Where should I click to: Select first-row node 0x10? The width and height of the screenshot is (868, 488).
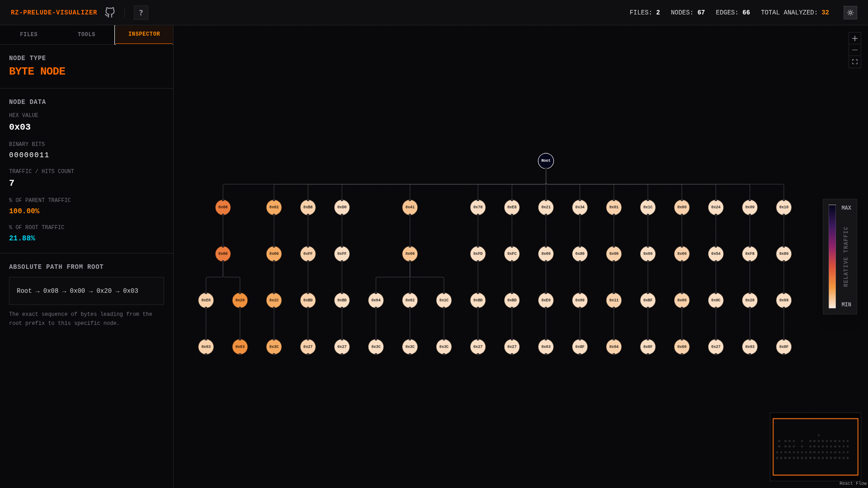coord(784,207)
